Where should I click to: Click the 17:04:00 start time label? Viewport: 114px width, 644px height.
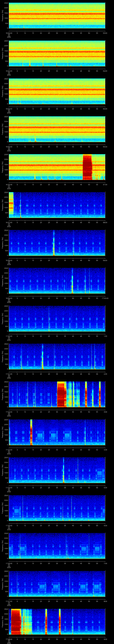(9, 487)
